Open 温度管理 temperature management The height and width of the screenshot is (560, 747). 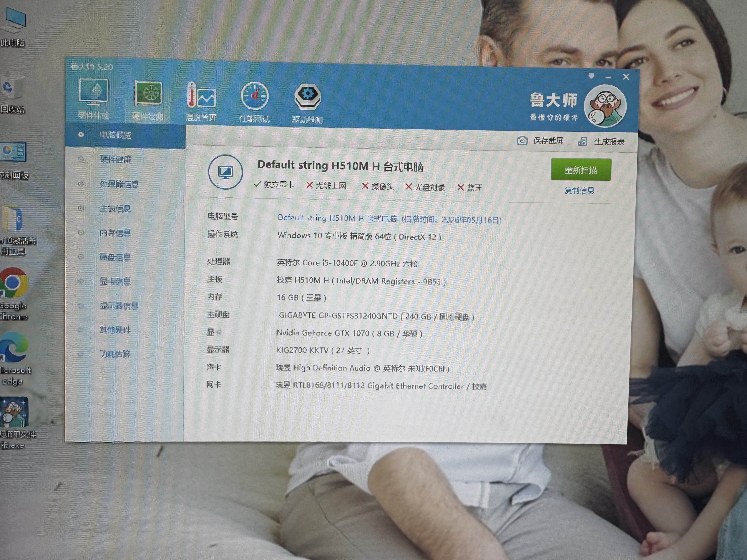point(201,96)
